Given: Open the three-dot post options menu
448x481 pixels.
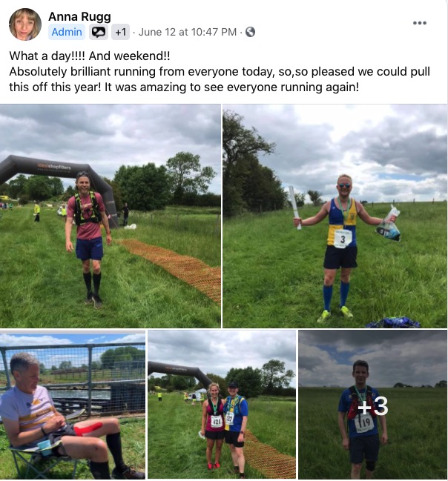Looking at the screenshot, I should [x=419, y=23].
